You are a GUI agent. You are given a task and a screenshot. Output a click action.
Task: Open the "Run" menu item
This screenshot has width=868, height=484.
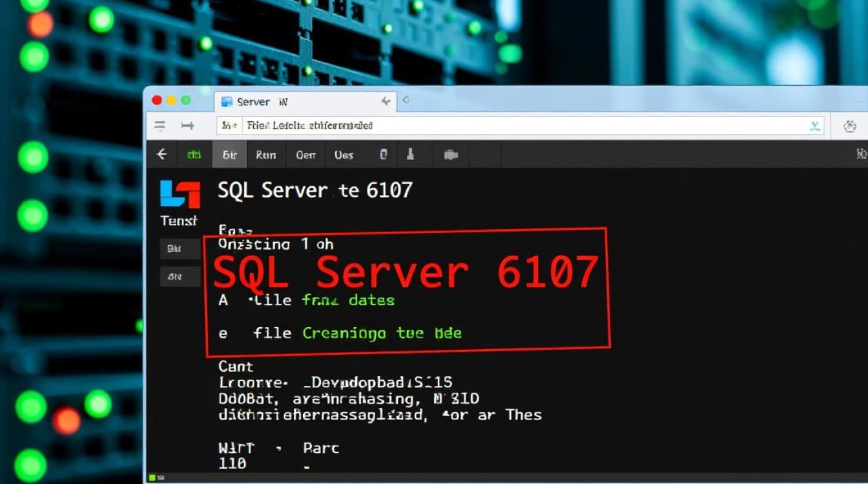tap(265, 155)
